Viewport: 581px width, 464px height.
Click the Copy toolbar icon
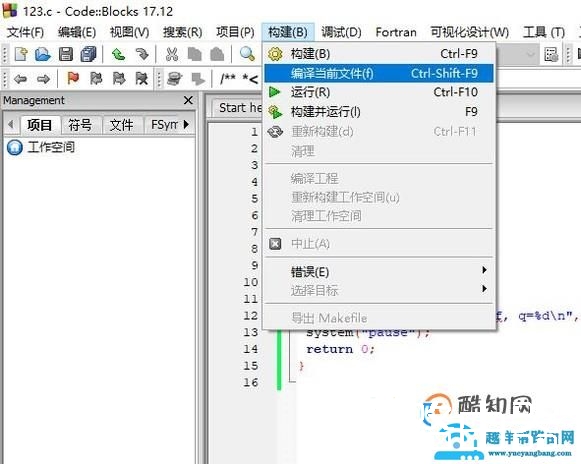194,54
